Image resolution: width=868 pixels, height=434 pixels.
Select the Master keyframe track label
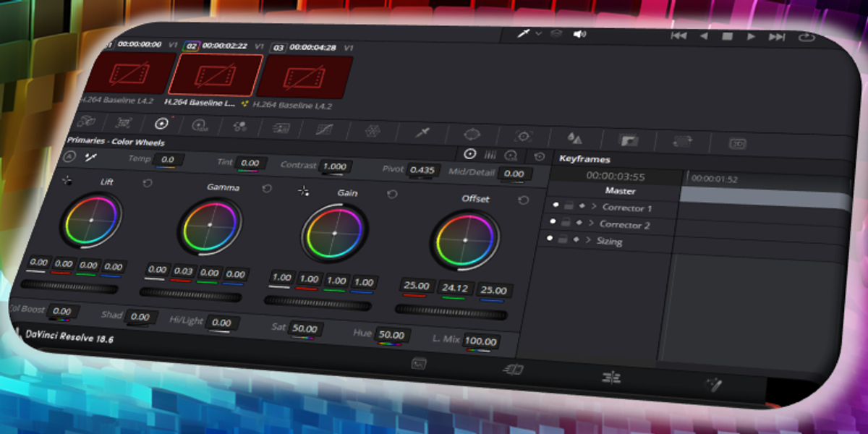[x=620, y=191]
